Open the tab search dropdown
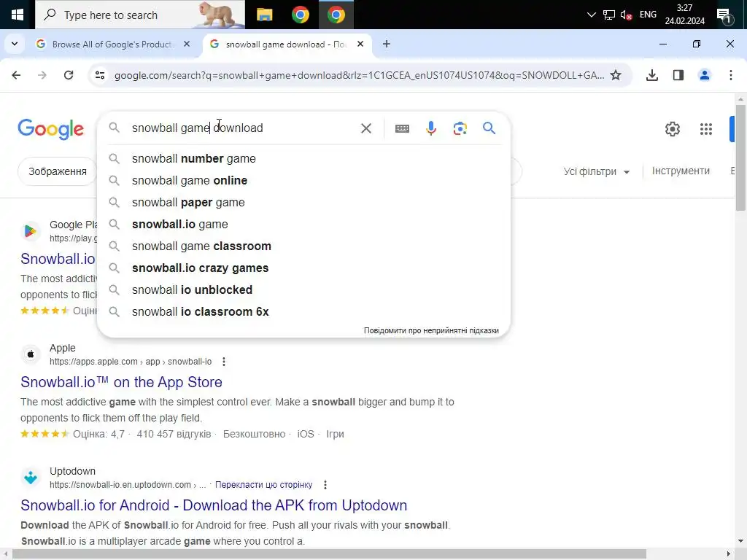This screenshot has height=560, width=747. [15, 44]
